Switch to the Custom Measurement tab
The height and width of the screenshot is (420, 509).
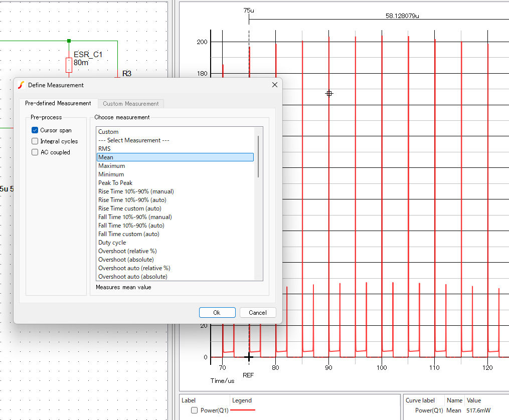click(130, 104)
